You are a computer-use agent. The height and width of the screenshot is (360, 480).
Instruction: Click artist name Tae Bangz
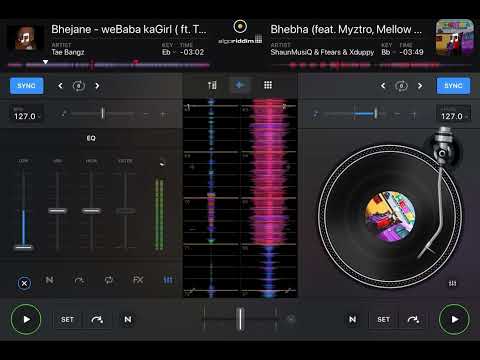(68, 52)
